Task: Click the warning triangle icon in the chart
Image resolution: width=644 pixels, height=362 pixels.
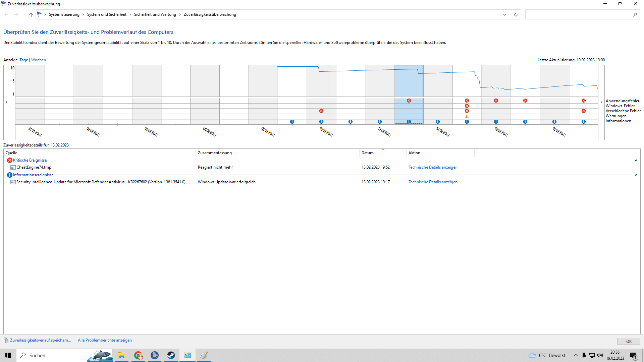Action: pos(467,116)
